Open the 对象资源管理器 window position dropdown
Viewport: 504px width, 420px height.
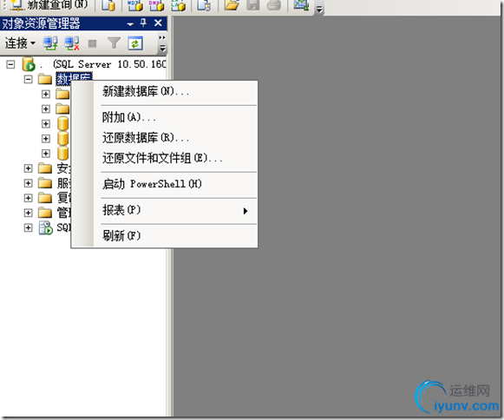(x=130, y=23)
